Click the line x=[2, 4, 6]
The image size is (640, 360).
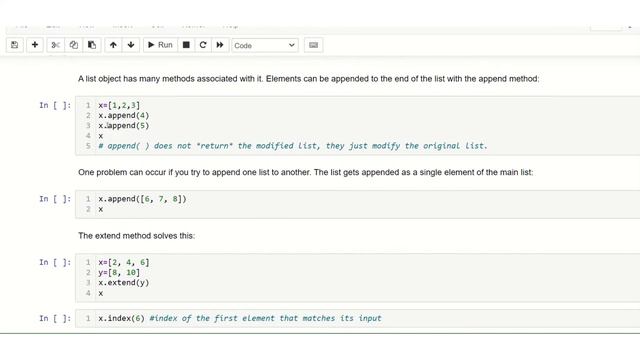(x=124, y=262)
